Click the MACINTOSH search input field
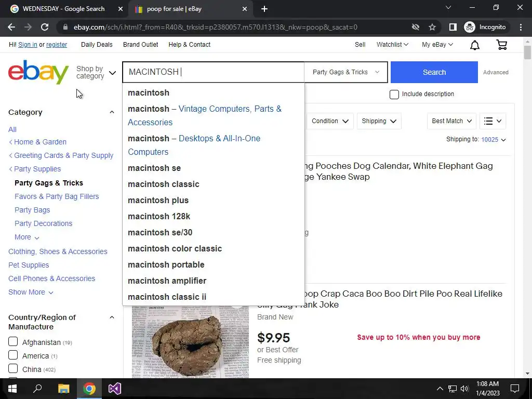Viewport: 532px width, 399px height. [x=214, y=72]
